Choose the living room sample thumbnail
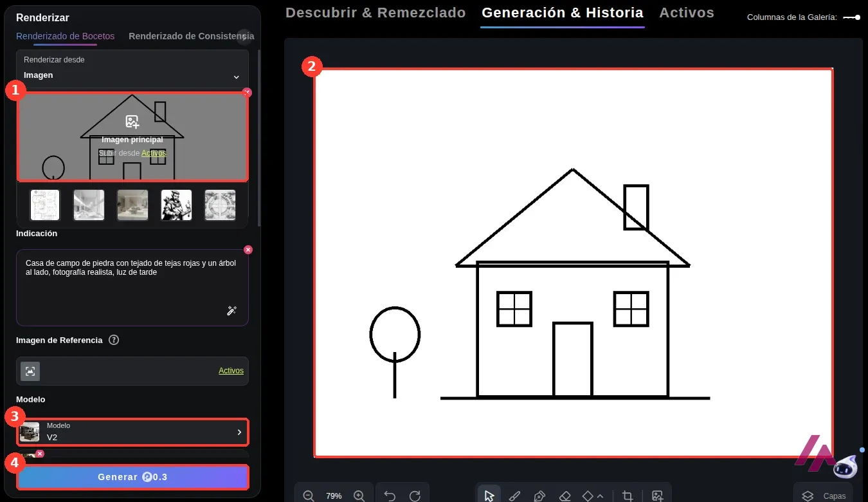 [132, 205]
